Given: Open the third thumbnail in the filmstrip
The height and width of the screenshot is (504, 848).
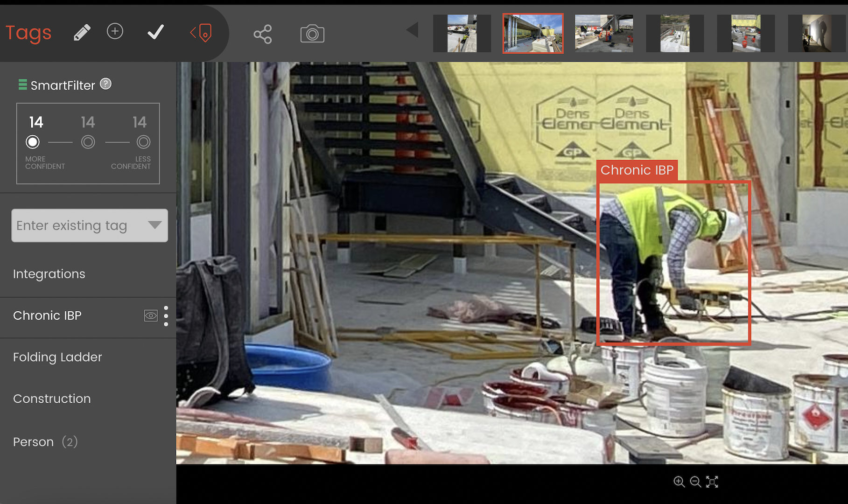Looking at the screenshot, I should (604, 33).
